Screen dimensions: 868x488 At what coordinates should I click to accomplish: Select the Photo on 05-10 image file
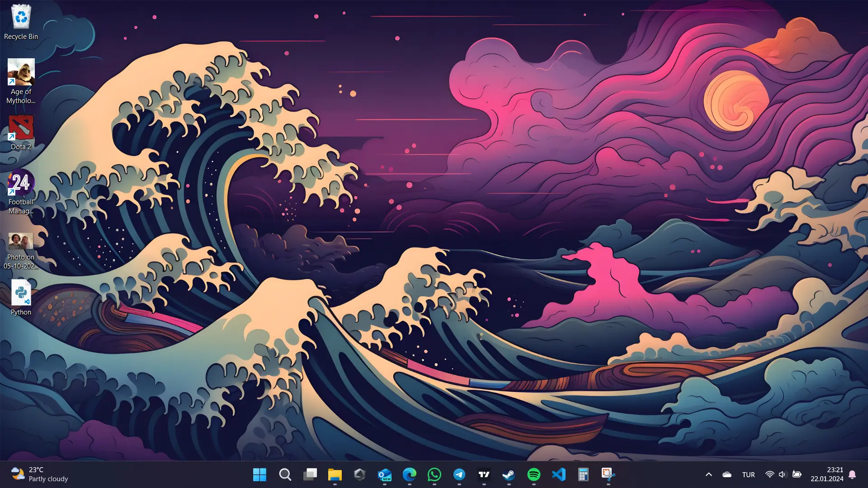click(21, 251)
